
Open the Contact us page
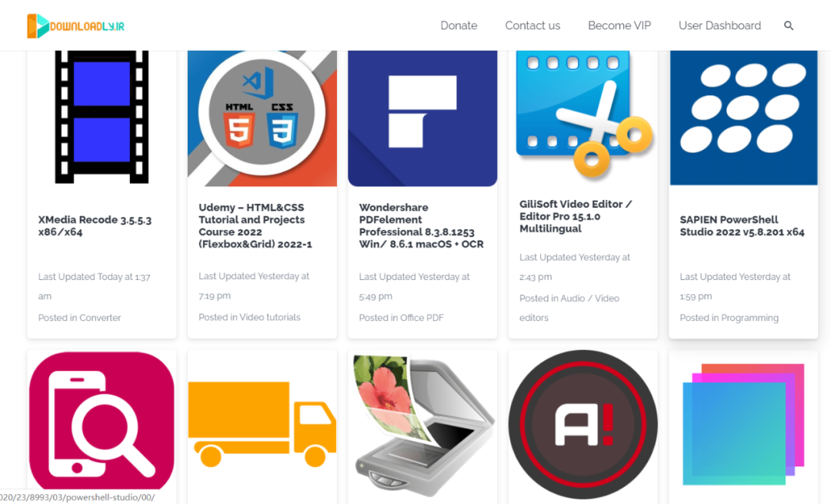tap(532, 25)
